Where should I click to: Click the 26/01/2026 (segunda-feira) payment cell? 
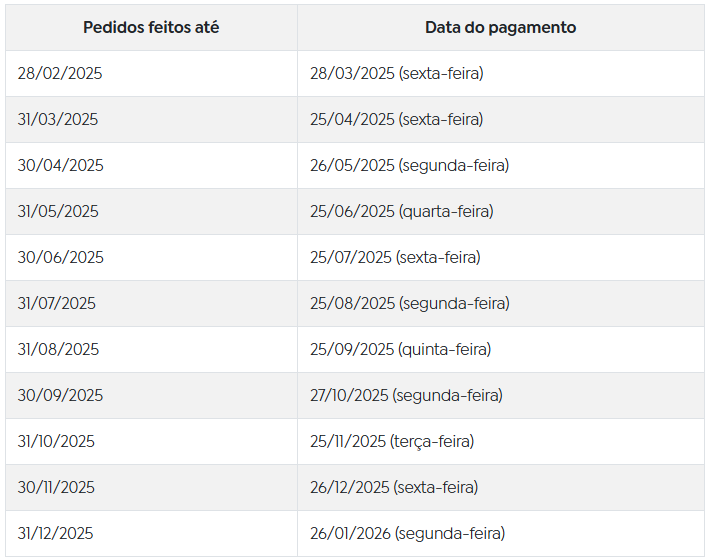(x=501, y=534)
